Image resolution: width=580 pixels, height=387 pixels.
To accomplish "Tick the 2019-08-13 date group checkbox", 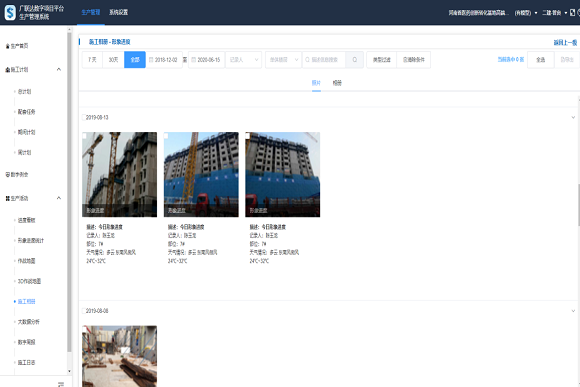I will (x=84, y=117).
